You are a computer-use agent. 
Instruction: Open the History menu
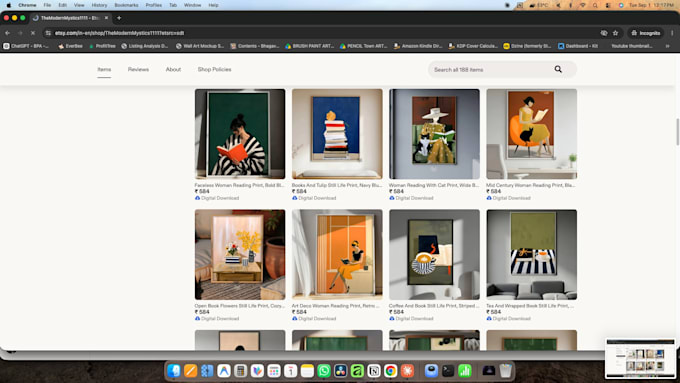99,5
